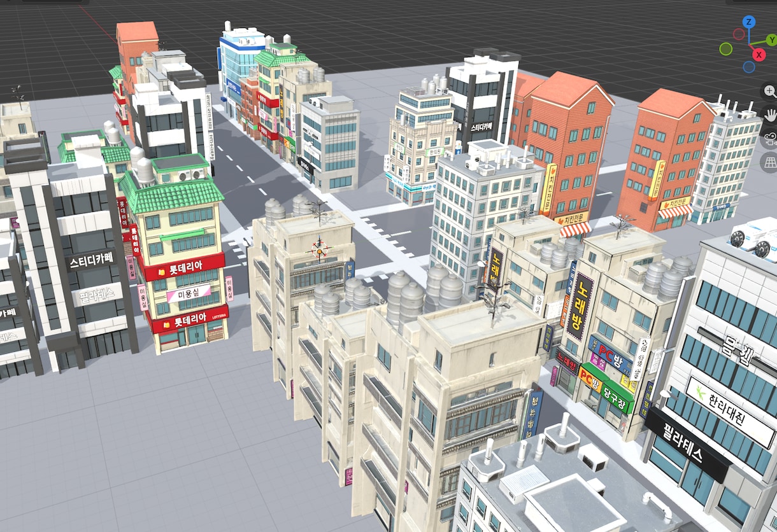Click the hand pan view icon

tap(770, 115)
